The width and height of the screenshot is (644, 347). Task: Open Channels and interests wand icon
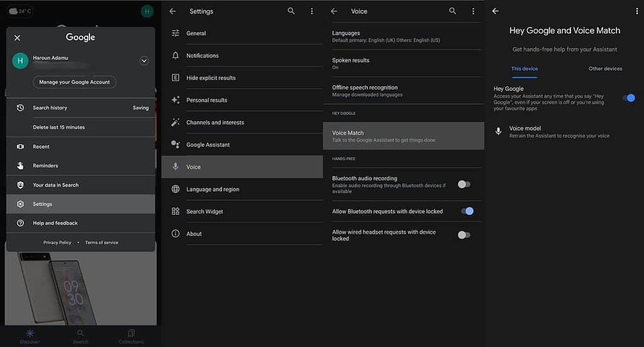[x=176, y=122]
